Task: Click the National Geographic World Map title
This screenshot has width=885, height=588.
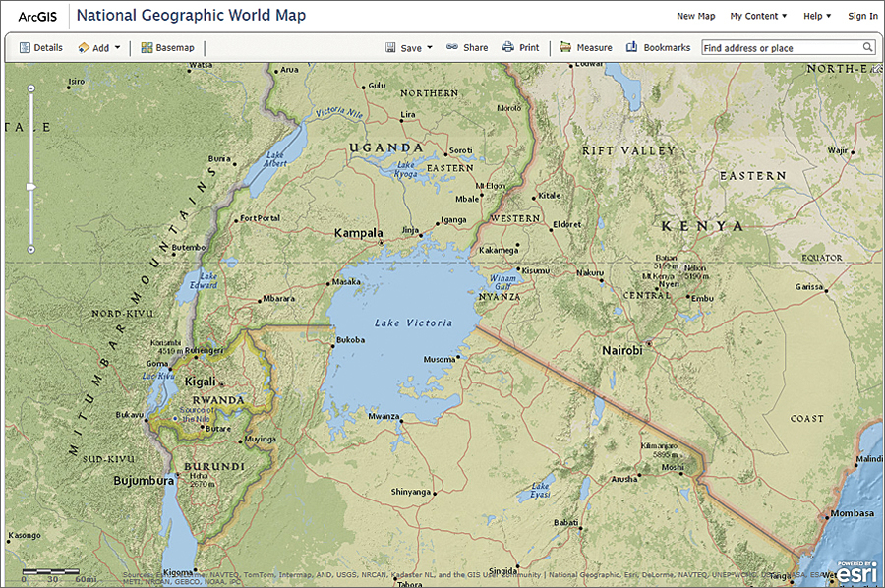Action: click(x=191, y=15)
